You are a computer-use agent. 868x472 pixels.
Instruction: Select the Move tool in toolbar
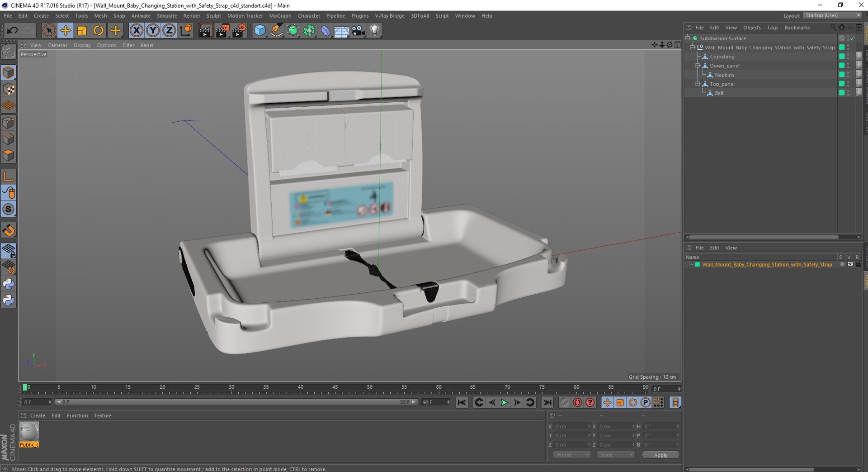click(66, 31)
